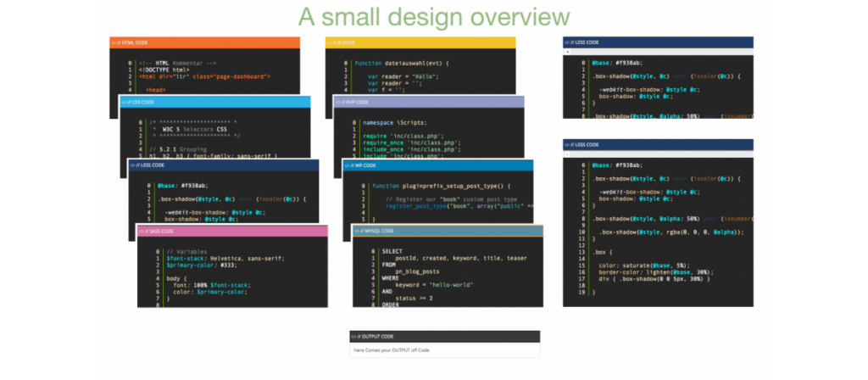The width and height of the screenshot is (868, 380).
Task: Click code icon of LESS panel above SASS
Action: point(131,165)
